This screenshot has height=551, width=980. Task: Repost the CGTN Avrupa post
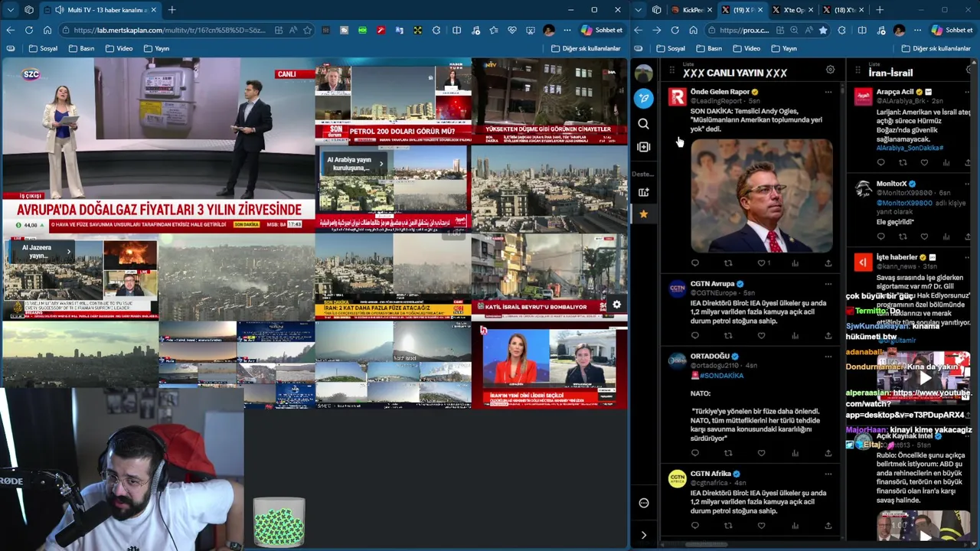point(728,335)
